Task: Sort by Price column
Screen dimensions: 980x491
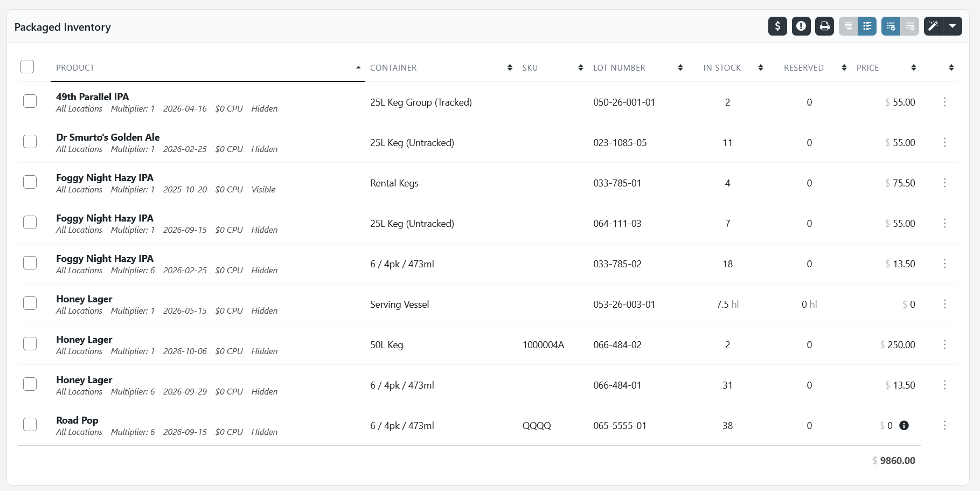Action: (x=886, y=67)
